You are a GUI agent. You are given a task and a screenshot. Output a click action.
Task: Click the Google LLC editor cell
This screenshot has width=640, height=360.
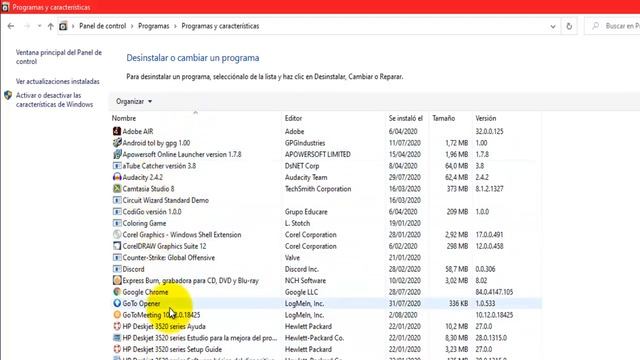301,292
